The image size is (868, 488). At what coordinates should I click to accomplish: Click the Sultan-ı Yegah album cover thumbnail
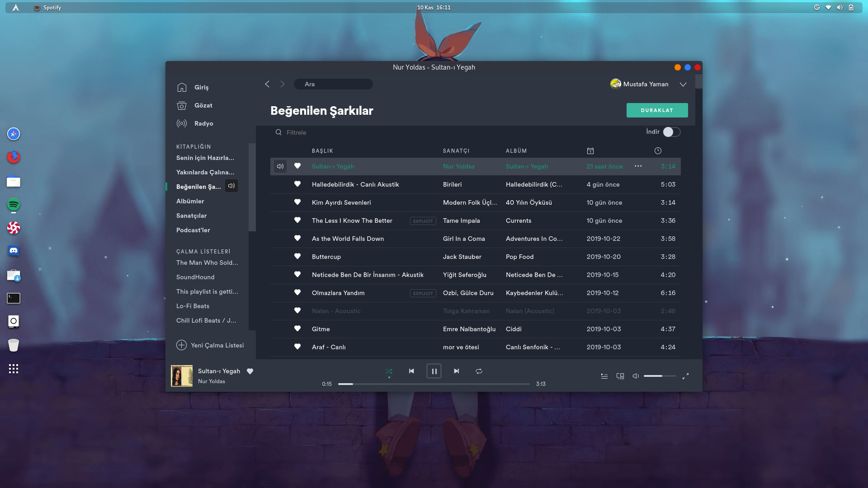(x=182, y=376)
